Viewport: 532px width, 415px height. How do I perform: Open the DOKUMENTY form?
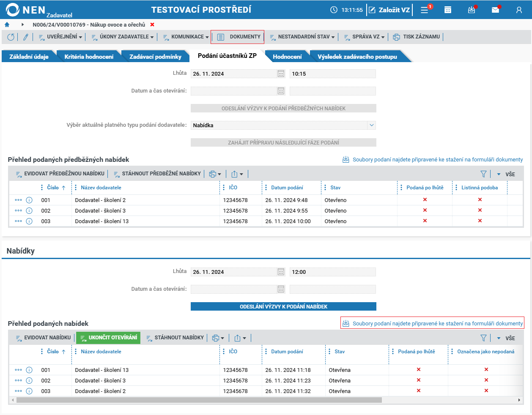[238, 37]
